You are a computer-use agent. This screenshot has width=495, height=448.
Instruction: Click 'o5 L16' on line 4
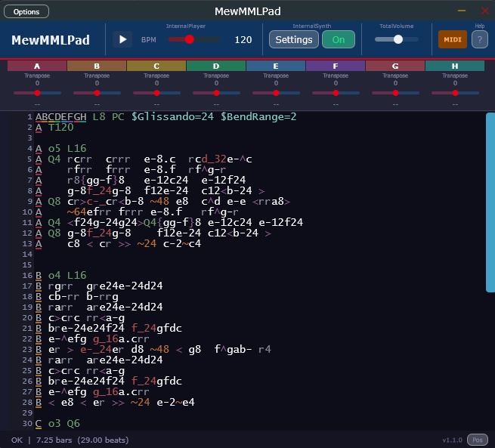67,148
